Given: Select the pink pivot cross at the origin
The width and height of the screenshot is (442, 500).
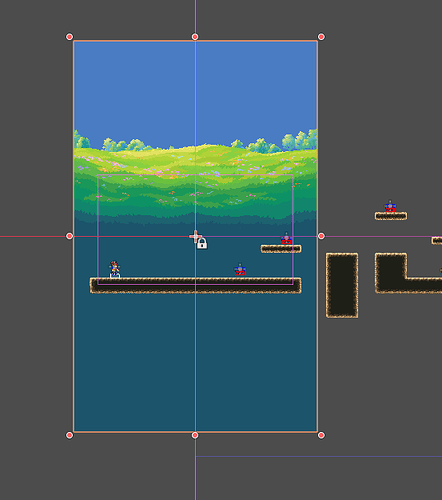Looking at the screenshot, I should (x=195, y=236).
